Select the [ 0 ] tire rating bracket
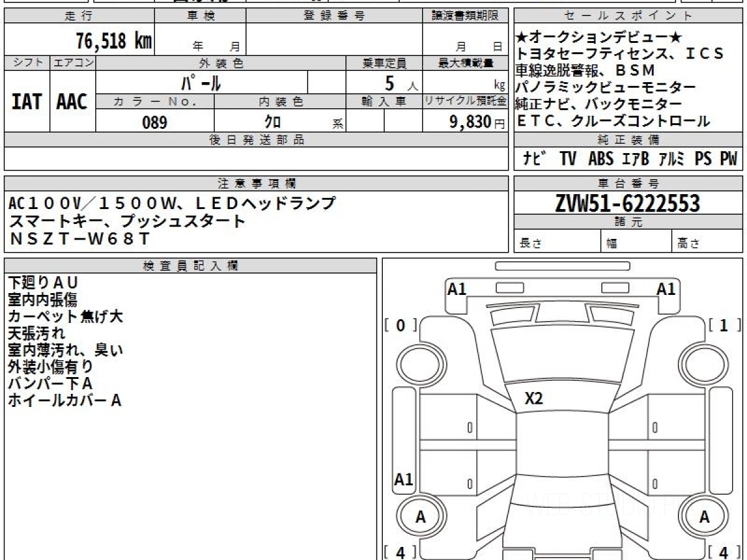This screenshot has height=560, width=747. (401, 325)
